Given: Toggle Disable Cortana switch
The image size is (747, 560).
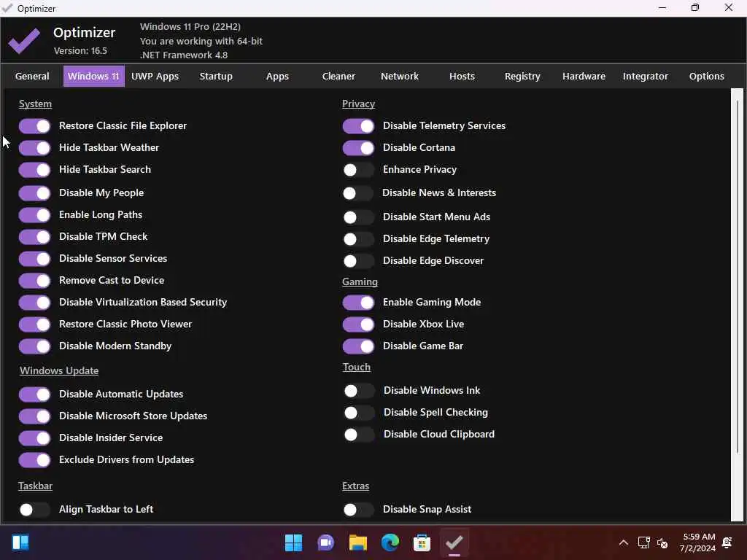Looking at the screenshot, I should coord(358,148).
